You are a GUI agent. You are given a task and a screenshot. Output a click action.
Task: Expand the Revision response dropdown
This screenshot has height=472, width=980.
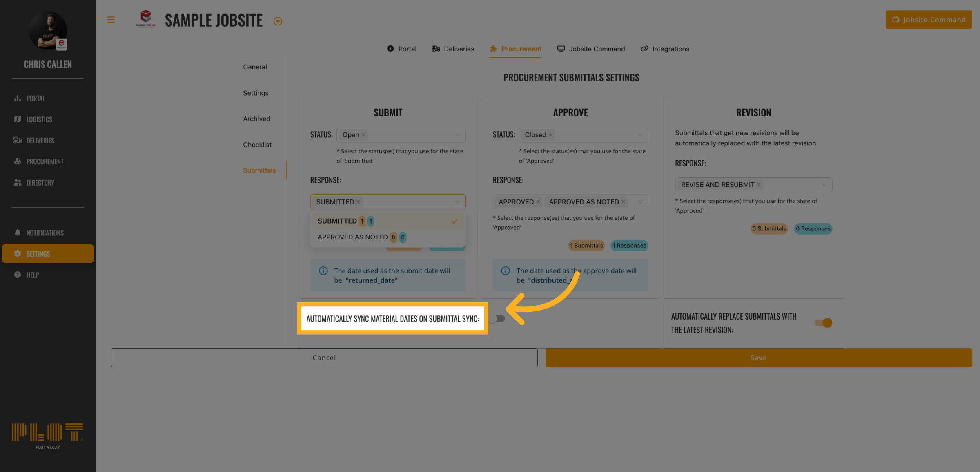click(x=824, y=185)
